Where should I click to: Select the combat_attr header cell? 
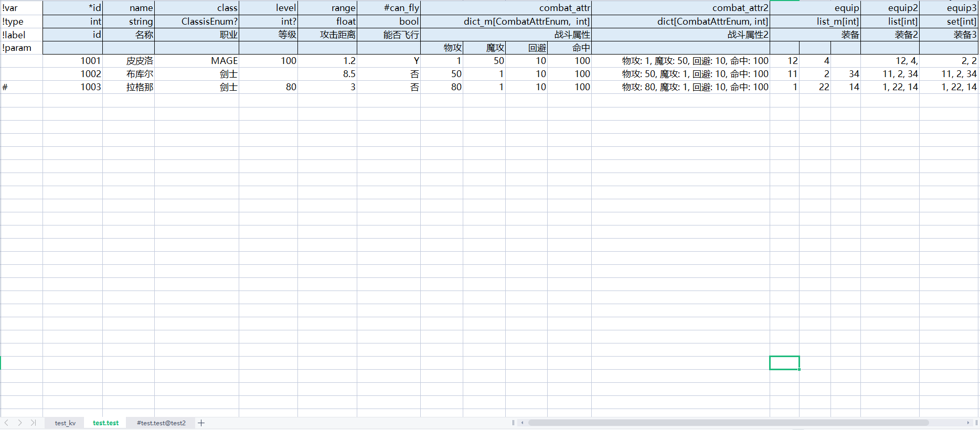coord(506,8)
